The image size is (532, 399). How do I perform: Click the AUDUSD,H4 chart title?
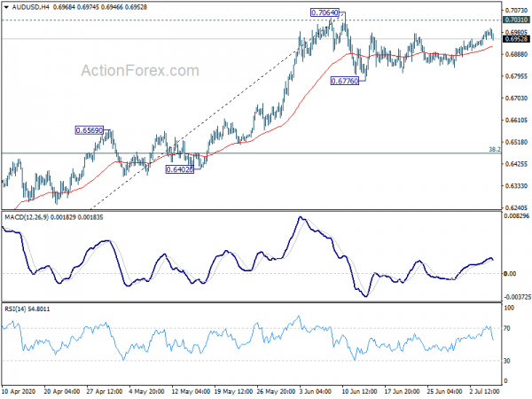(27, 8)
